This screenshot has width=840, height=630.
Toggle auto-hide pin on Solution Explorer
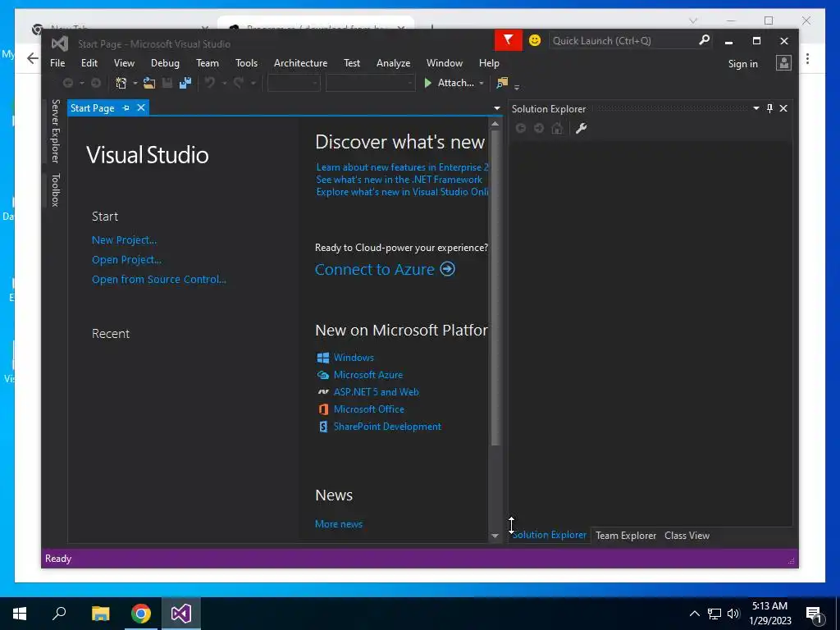coord(769,108)
